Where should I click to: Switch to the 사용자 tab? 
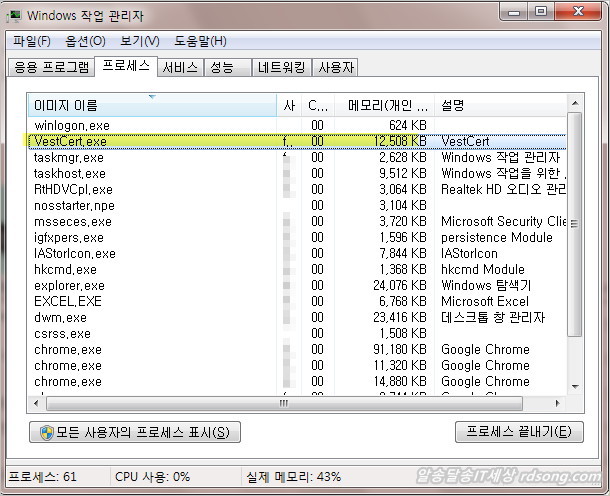[336, 68]
